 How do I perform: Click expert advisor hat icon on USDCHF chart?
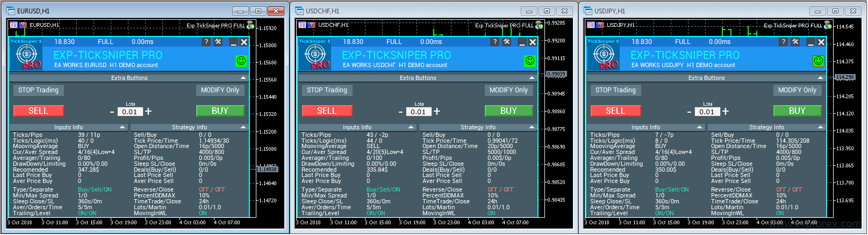(539, 25)
